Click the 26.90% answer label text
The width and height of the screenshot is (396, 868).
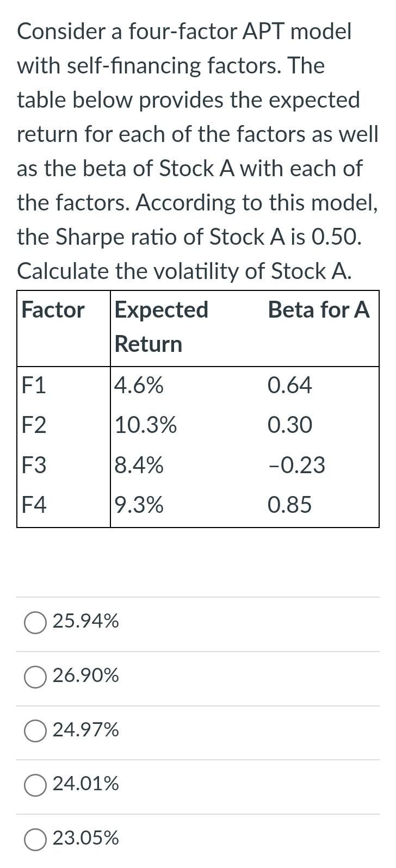(85, 676)
